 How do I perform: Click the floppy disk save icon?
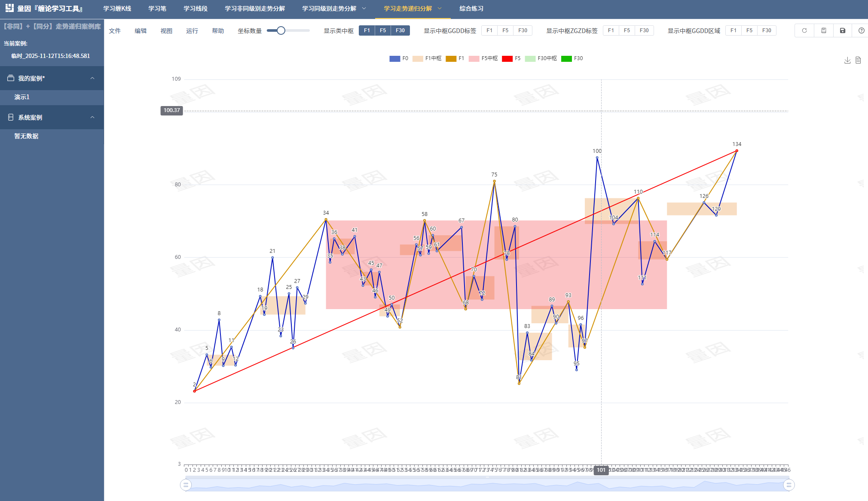click(843, 30)
